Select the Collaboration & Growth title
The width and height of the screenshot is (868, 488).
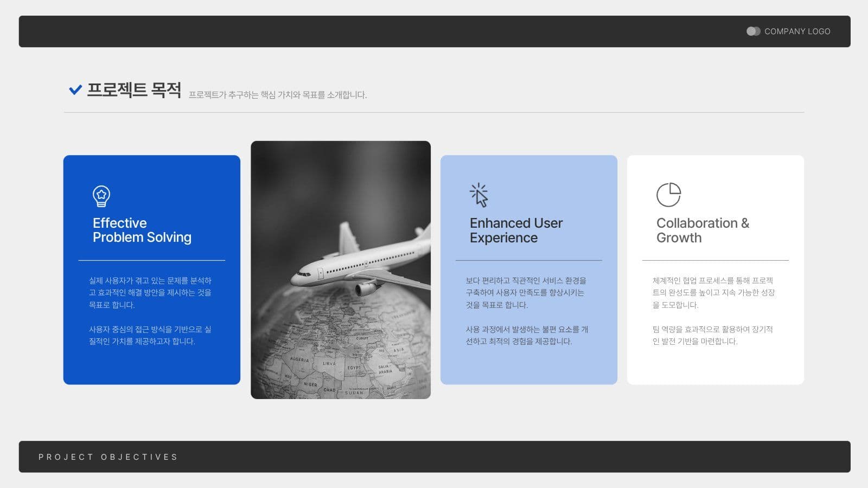click(x=703, y=230)
